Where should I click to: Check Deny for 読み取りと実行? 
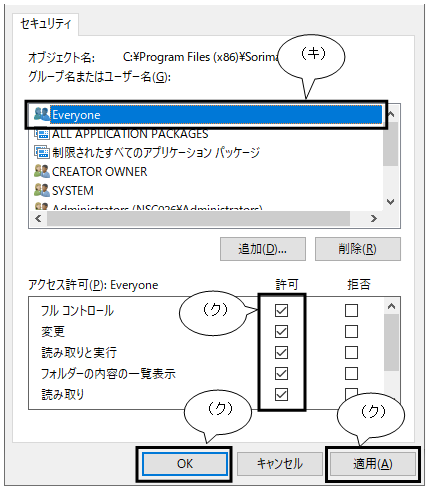(x=351, y=352)
